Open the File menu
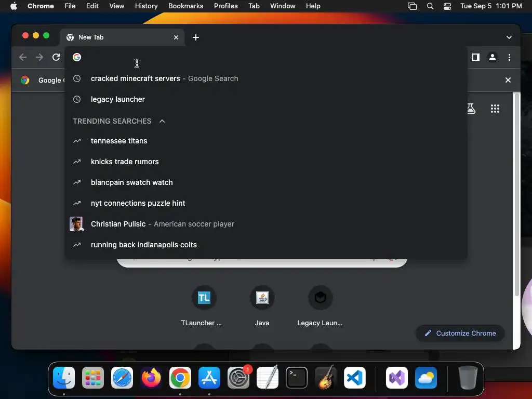The image size is (532, 399). pyautogui.click(x=70, y=6)
